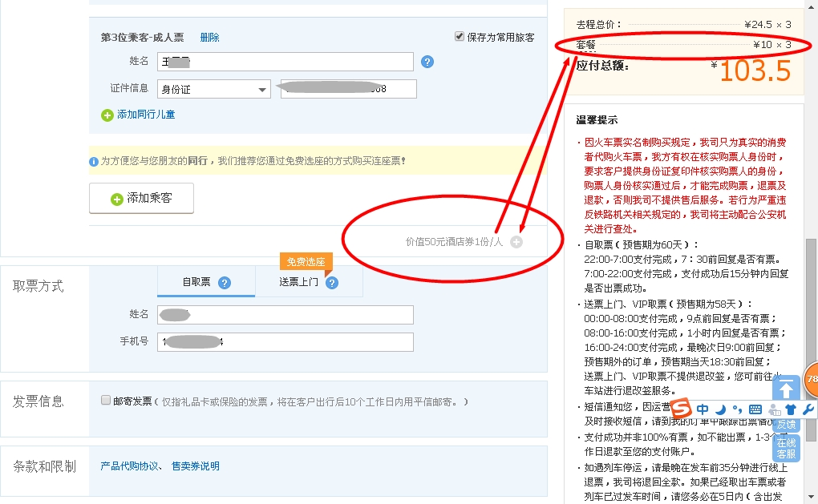Screen dimensions: 818x504
Task: Click the Sogou input method S logo
Action: pyautogui.click(x=681, y=409)
